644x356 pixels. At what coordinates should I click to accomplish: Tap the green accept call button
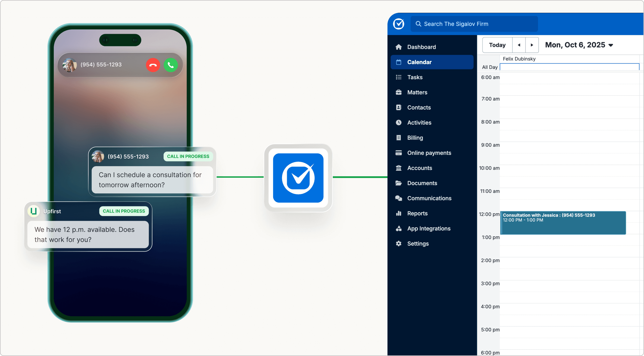click(171, 65)
